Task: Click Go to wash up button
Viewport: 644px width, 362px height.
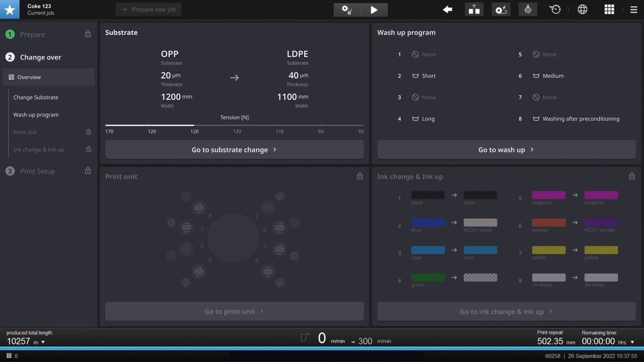Action: pyautogui.click(x=506, y=150)
